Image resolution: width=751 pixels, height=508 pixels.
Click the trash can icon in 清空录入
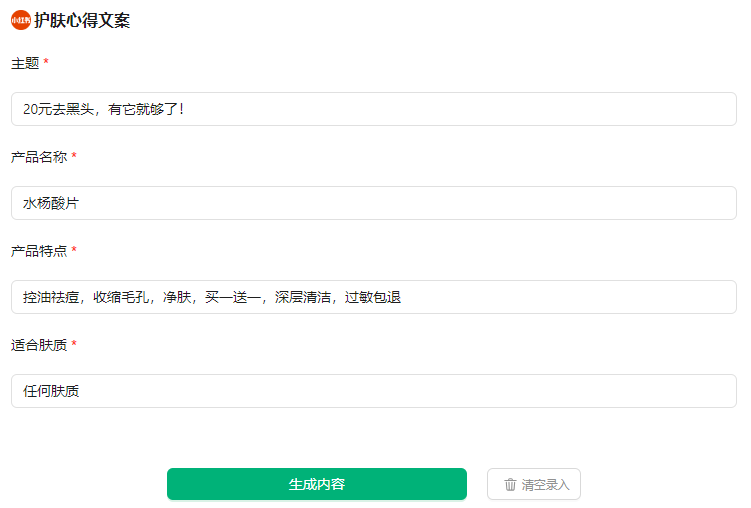tap(510, 485)
